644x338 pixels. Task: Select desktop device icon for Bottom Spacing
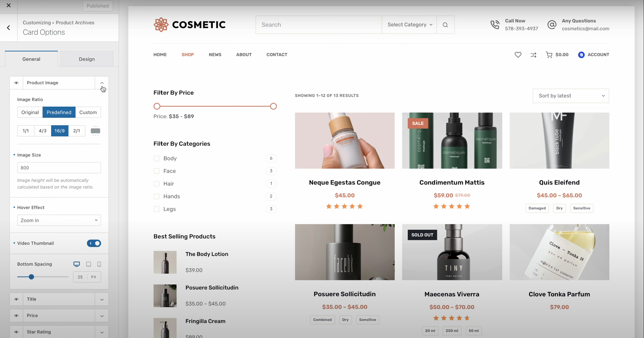(77, 264)
